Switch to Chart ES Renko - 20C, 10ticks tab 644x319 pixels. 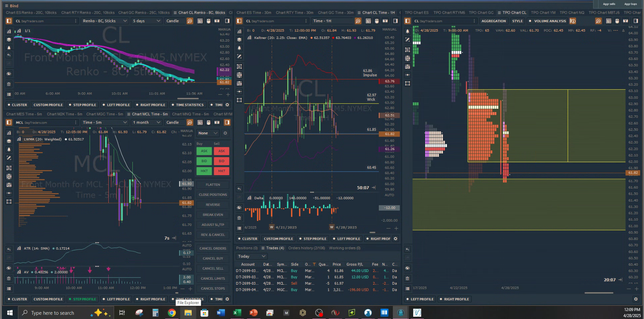(31, 13)
